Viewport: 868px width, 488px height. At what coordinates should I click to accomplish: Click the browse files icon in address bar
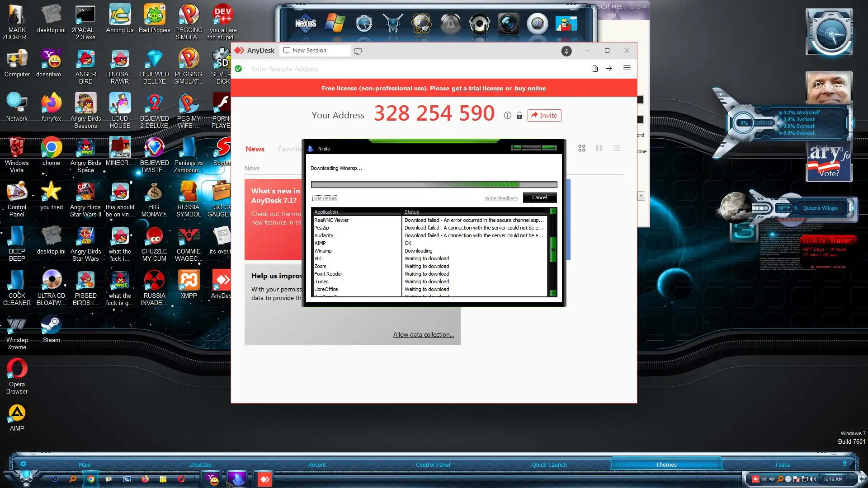coord(595,69)
